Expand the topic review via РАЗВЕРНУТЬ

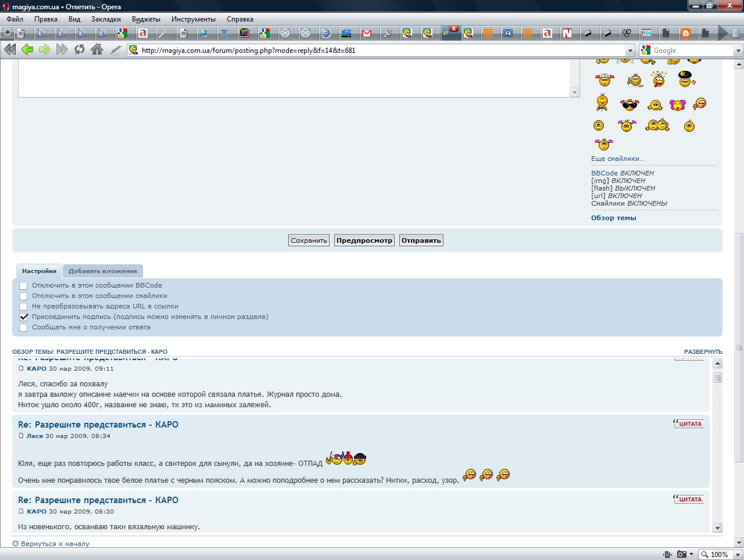703,351
